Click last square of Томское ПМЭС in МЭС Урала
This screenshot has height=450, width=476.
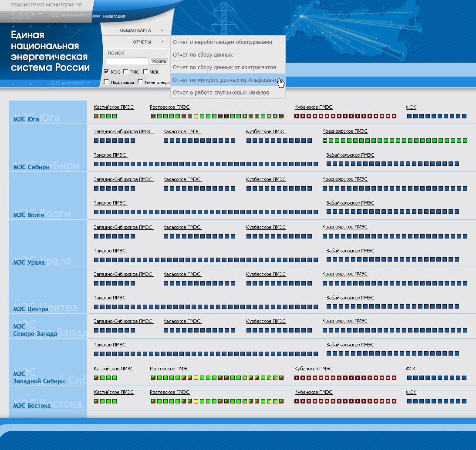(316, 260)
